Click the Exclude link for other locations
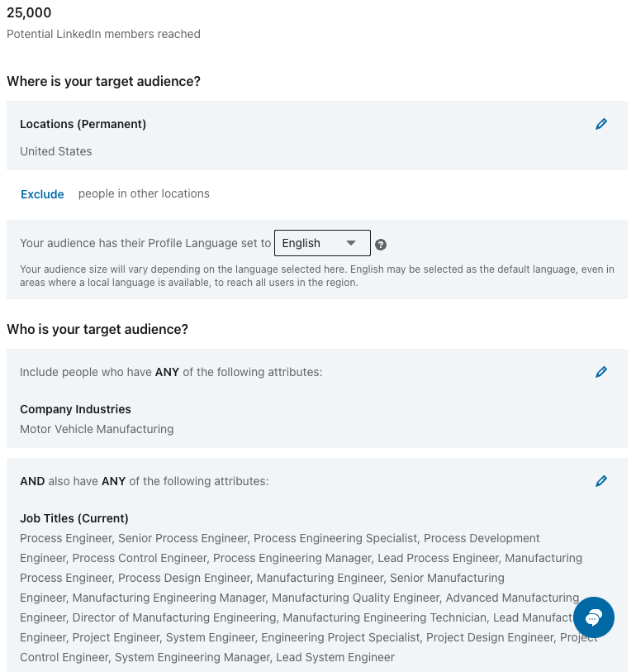Screen dimensions: 636x672 [42, 194]
